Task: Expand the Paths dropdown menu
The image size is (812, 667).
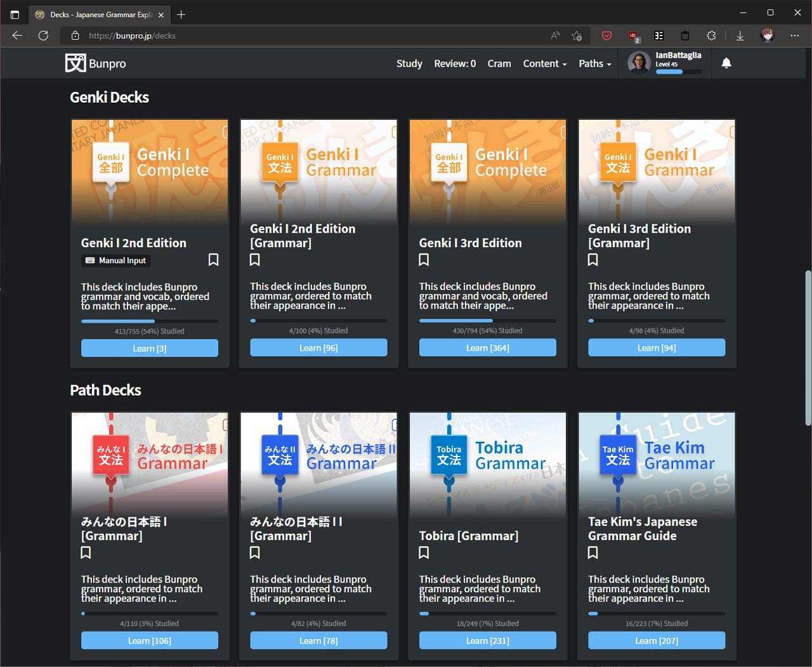Action: point(595,63)
